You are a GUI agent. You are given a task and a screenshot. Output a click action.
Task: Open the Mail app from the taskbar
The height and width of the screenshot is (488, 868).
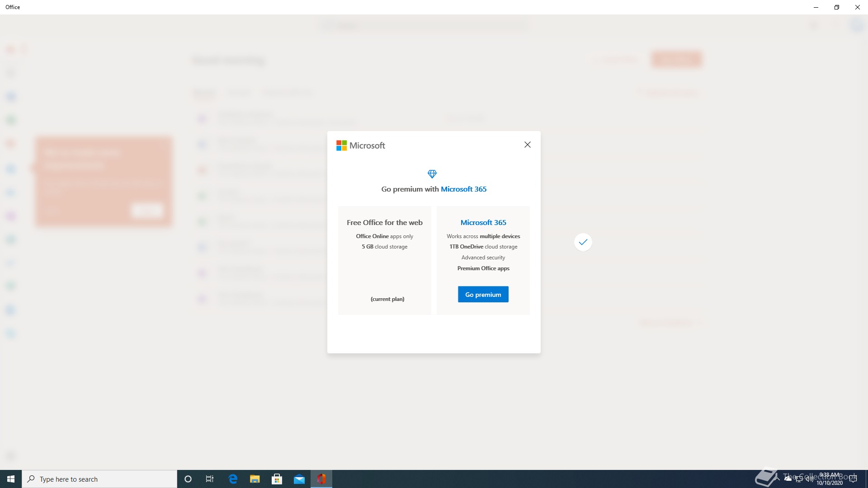click(299, 479)
